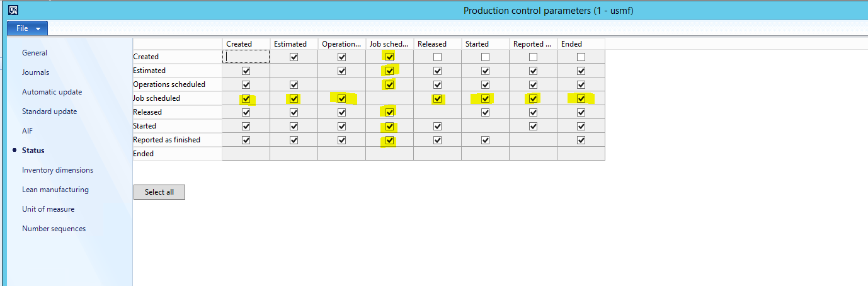The image size is (868, 286).
Task: Uncheck Released row Started column checkbox
Action: point(485,113)
